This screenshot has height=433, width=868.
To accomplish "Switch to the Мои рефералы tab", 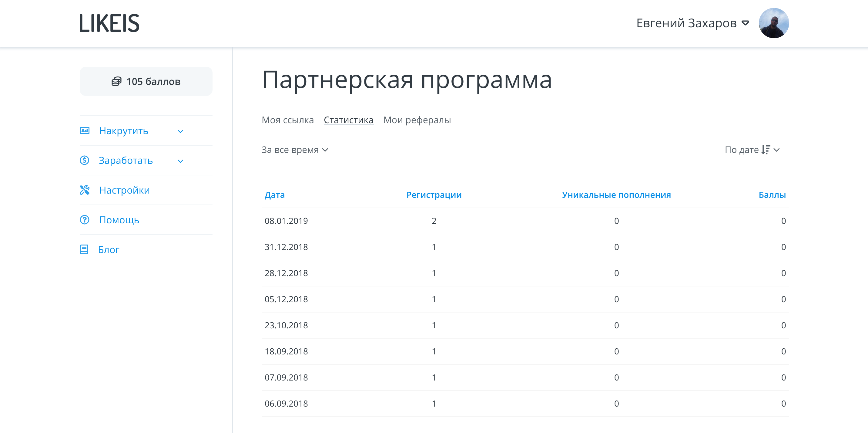I will coord(417,120).
